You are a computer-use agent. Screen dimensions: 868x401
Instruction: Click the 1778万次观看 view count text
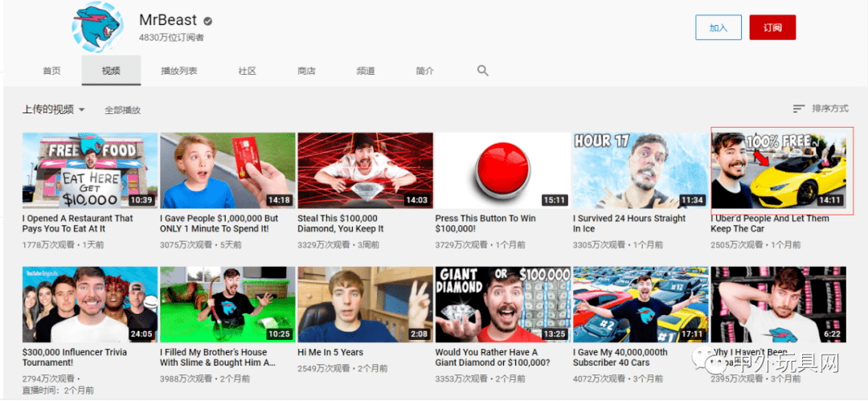pyautogui.click(x=48, y=245)
